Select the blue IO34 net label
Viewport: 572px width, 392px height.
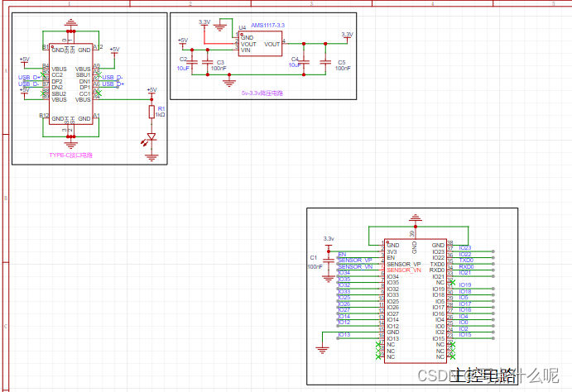(x=344, y=273)
